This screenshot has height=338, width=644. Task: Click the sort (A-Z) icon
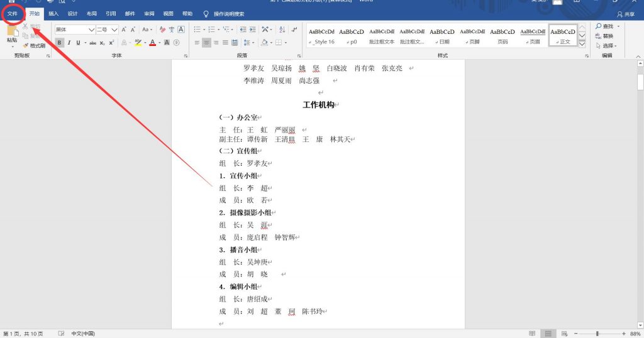coord(282,30)
